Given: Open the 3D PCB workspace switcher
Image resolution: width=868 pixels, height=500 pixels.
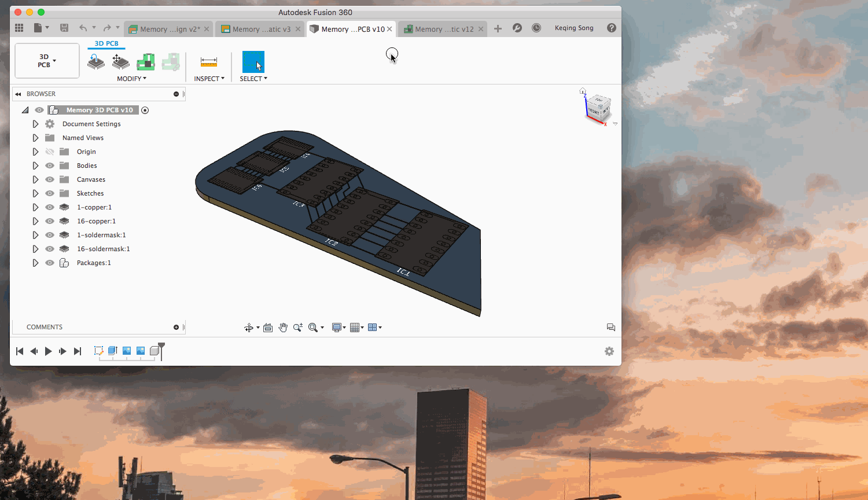Looking at the screenshot, I should click(x=47, y=61).
